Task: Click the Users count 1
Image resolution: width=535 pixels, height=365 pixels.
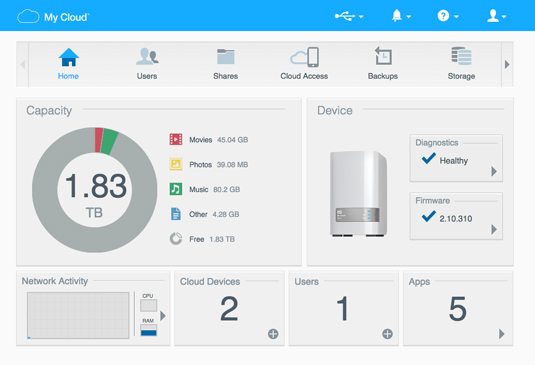Action: 343,309
